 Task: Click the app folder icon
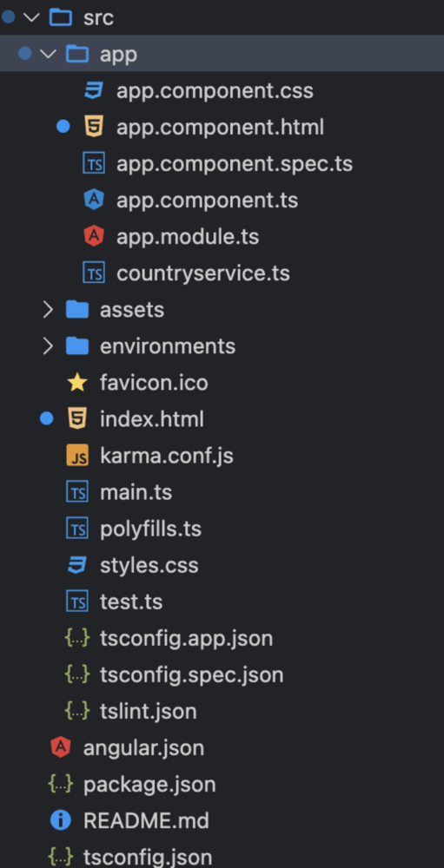77,54
